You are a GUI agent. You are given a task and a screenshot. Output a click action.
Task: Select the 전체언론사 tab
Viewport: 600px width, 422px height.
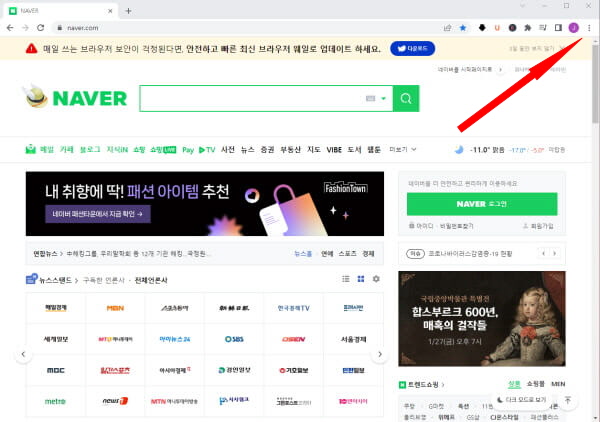click(x=151, y=280)
